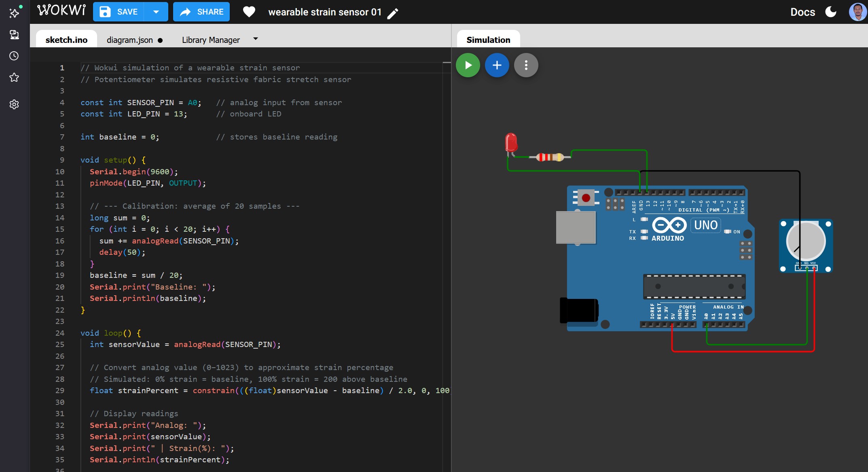Screen dimensions: 868x472
Task: Open the Library Manager tab
Action: click(x=211, y=40)
